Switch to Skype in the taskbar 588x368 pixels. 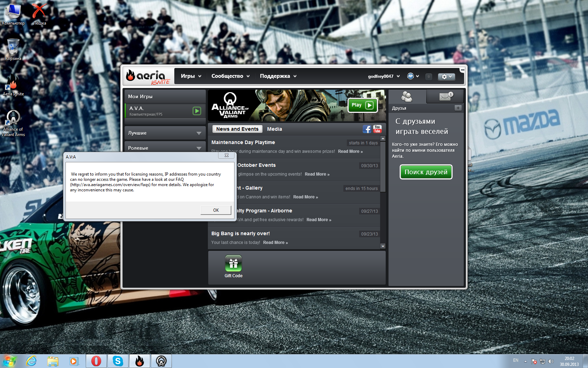[x=118, y=361]
